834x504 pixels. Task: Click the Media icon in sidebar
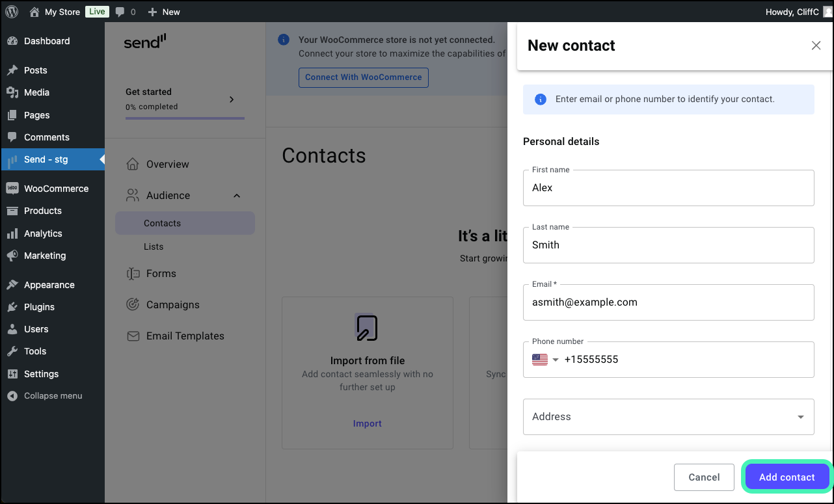pyautogui.click(x=12, y=92)
